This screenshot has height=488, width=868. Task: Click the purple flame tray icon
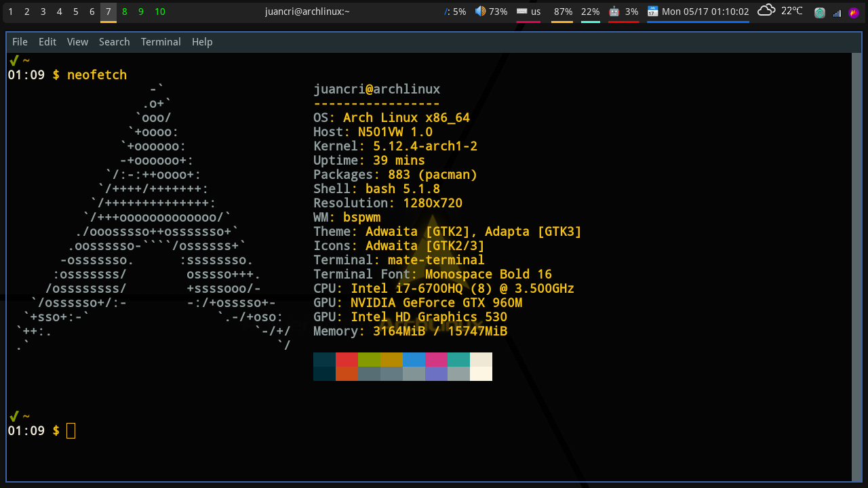(x=853, y=12)
